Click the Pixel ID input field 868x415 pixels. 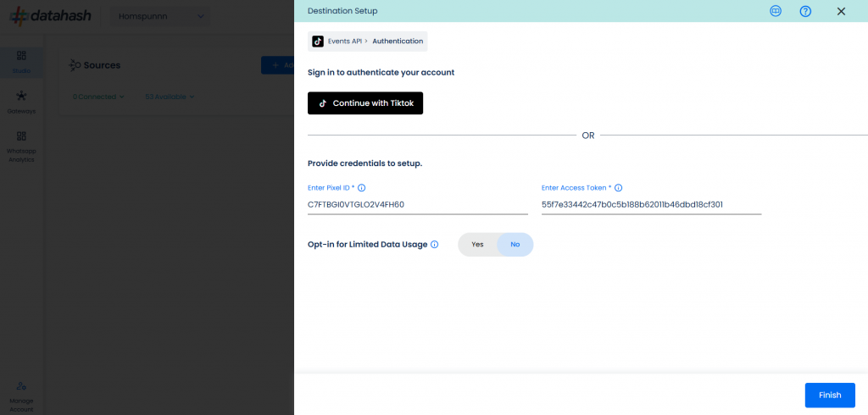[418, 205]
